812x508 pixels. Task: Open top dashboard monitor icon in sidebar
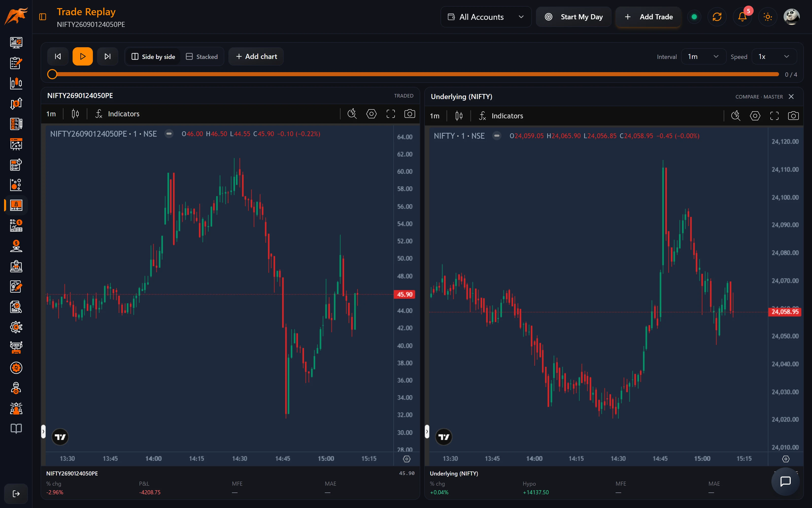tap(16, 42)
